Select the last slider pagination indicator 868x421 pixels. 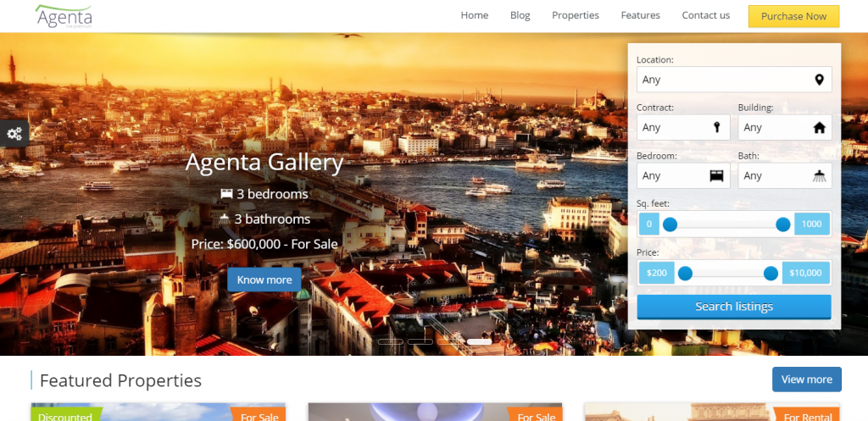coord(479,341)
